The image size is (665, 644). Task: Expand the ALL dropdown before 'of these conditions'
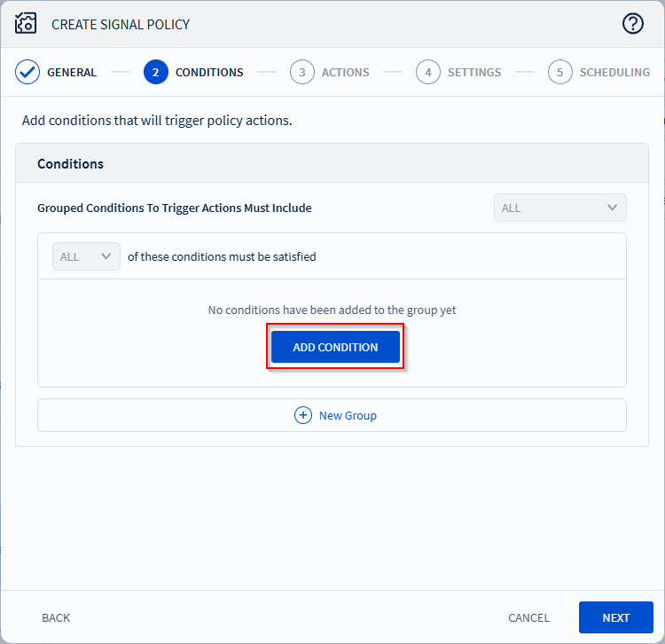[x=86, y=256]
